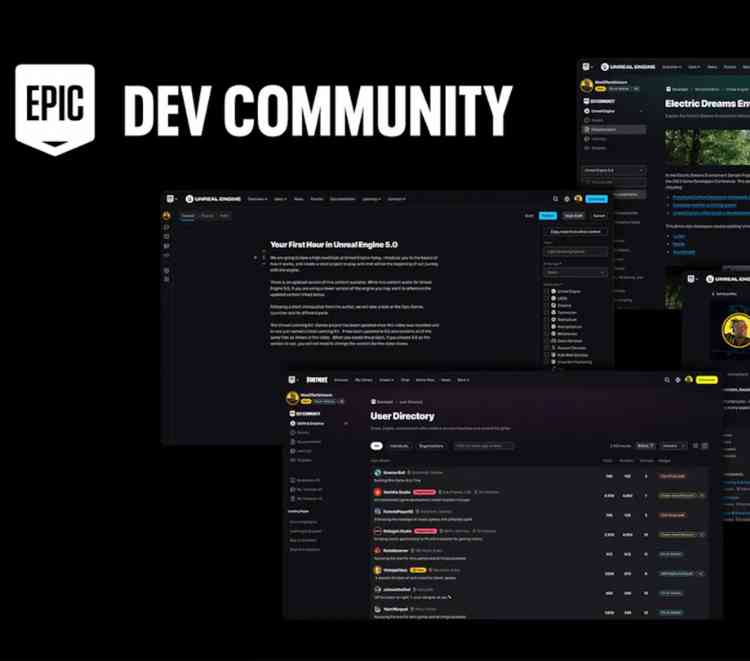Click the profile avatar in the Electric Dreams window sidebar

[587, 86]
